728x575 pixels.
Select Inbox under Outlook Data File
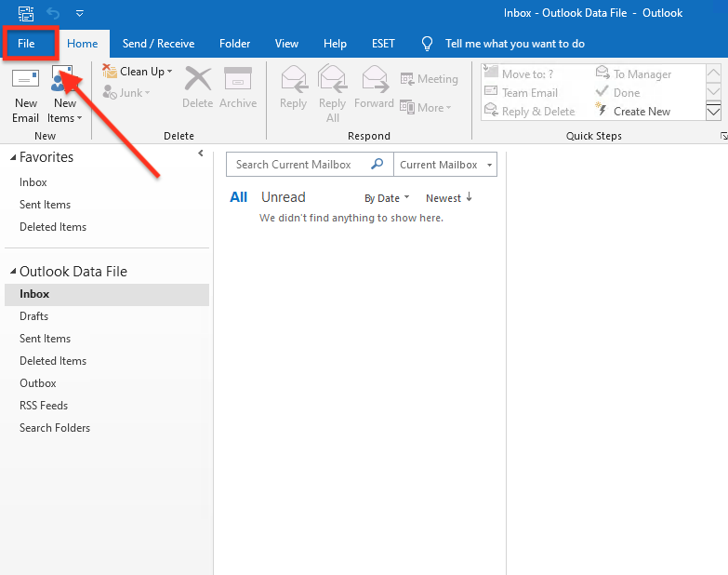click(107, 294)
